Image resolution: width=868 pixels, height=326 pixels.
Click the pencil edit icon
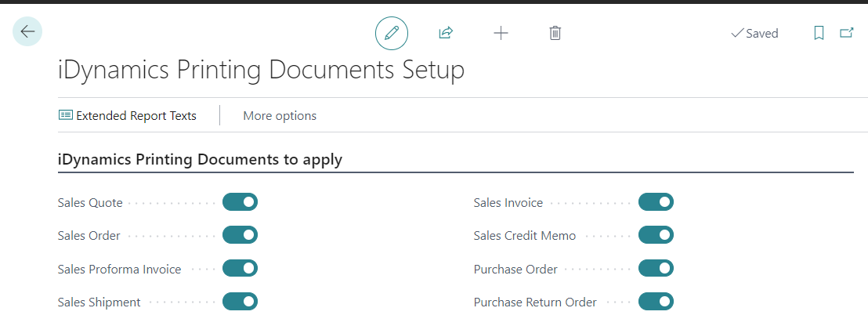coord(392,33)
